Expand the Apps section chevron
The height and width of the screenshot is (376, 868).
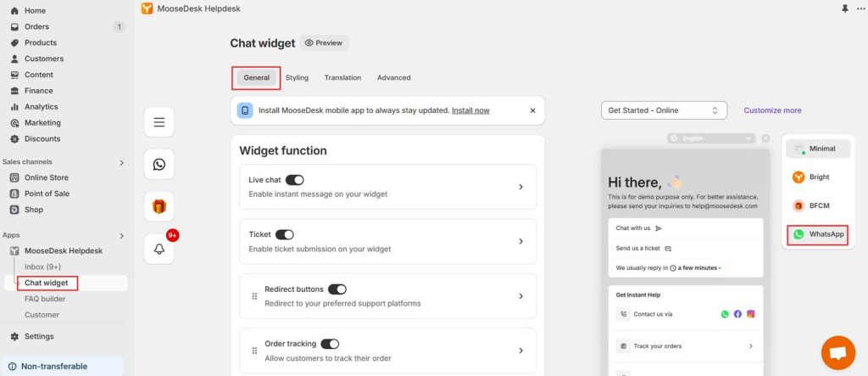[x=122, y=236]
